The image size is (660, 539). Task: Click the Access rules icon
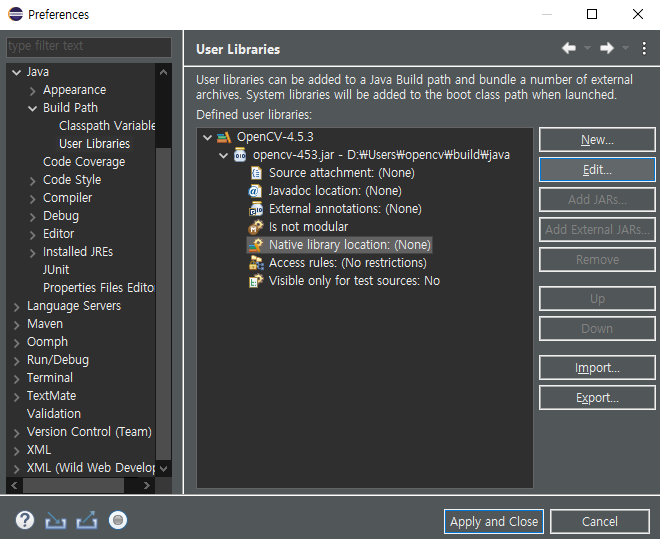[x=256, y=263]
